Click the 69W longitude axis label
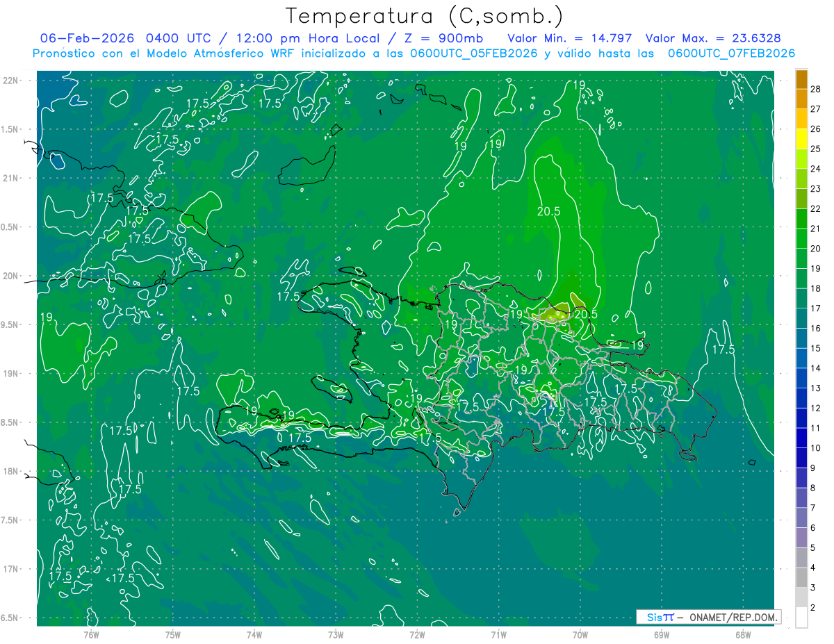The image size is (834, 644). point(662,634)
